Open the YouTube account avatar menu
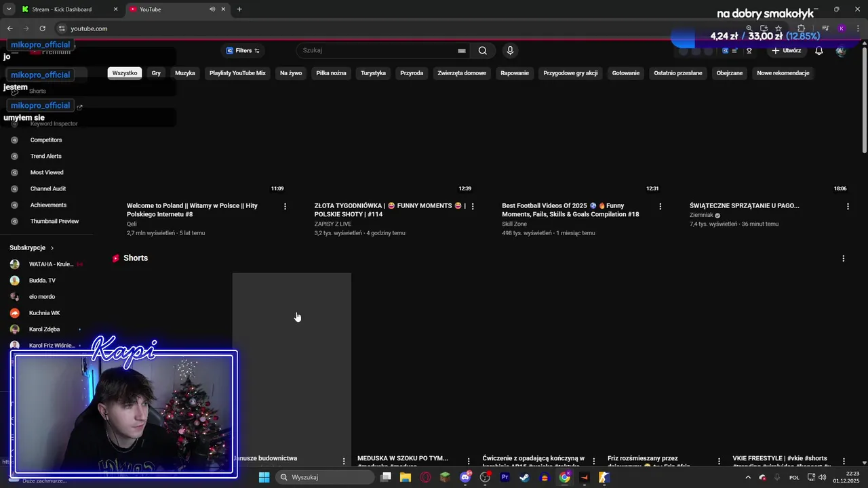 pyautogui.click(x=841, y=51)
